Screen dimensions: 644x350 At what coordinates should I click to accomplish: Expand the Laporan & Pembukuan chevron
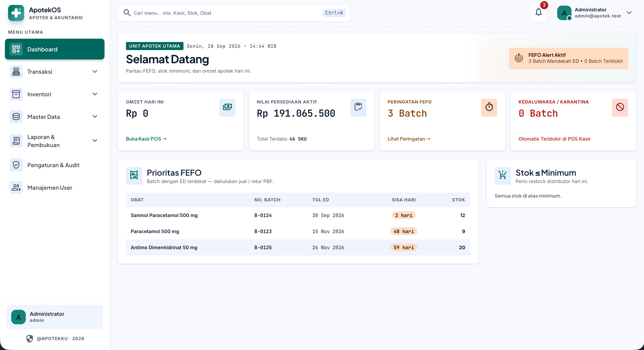coord(95,141)
